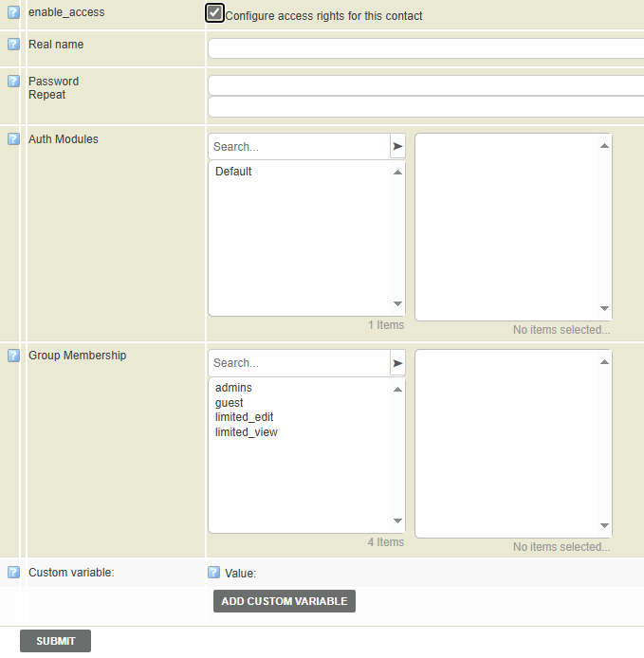Click help icon next to enable_access
Viewport: 644px width, 658px height.
tap(13, 13)
